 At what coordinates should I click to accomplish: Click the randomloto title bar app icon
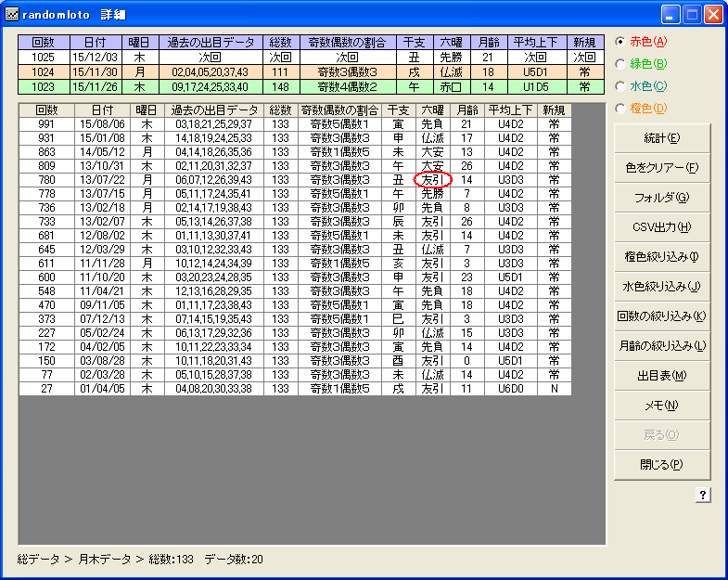[12, 15]
